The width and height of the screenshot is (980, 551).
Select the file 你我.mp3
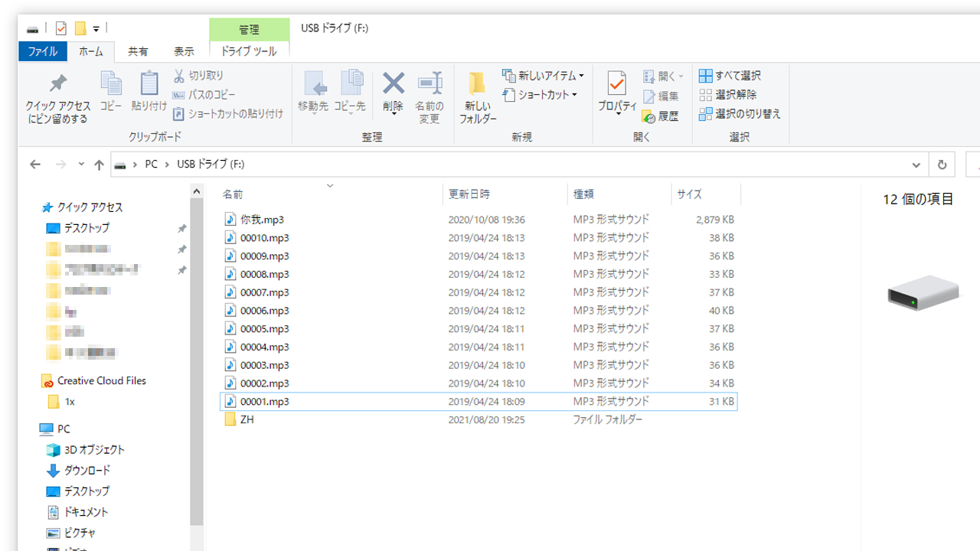[x=262, y=220]
